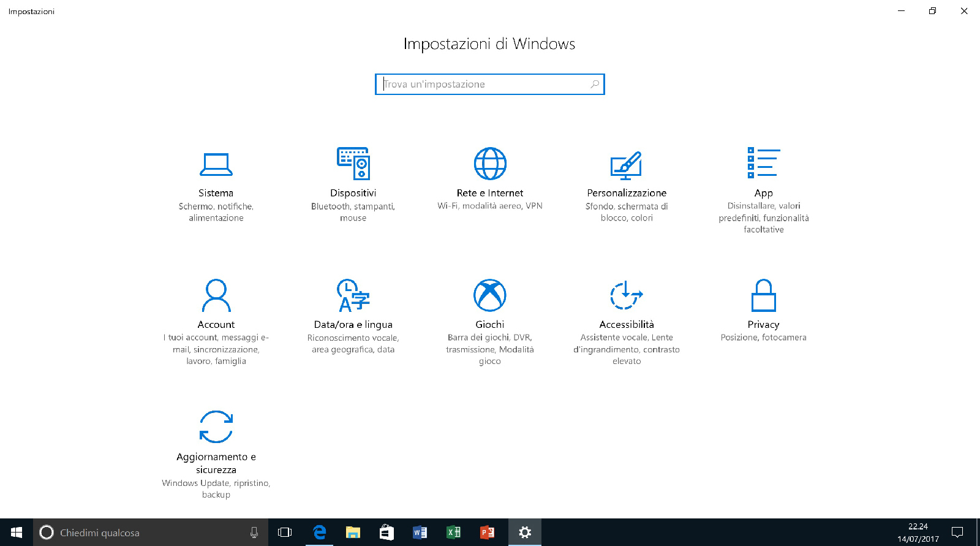Open Task View from the taskbar
The width and height of the screenshot is (980, 546).
pos(285,533)
